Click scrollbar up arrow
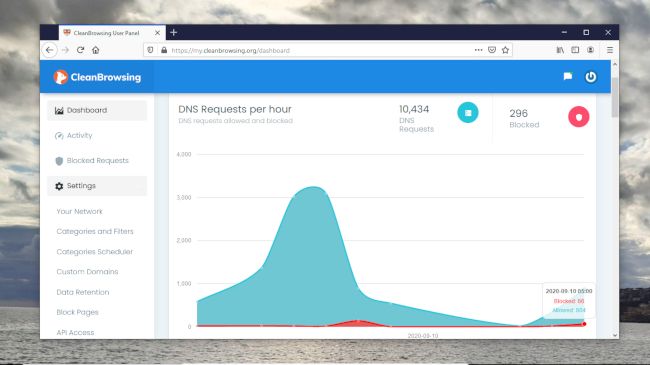This screenshot has height=365, width=650. click(615, 65)
